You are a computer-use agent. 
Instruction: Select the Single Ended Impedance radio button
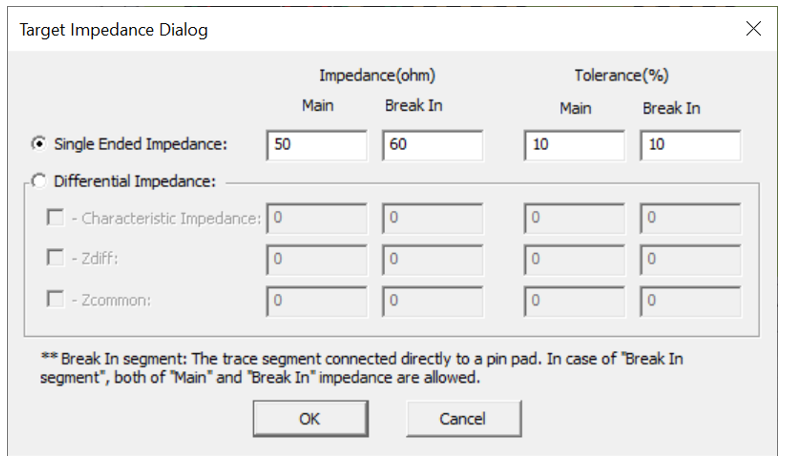tap(39, 144)
